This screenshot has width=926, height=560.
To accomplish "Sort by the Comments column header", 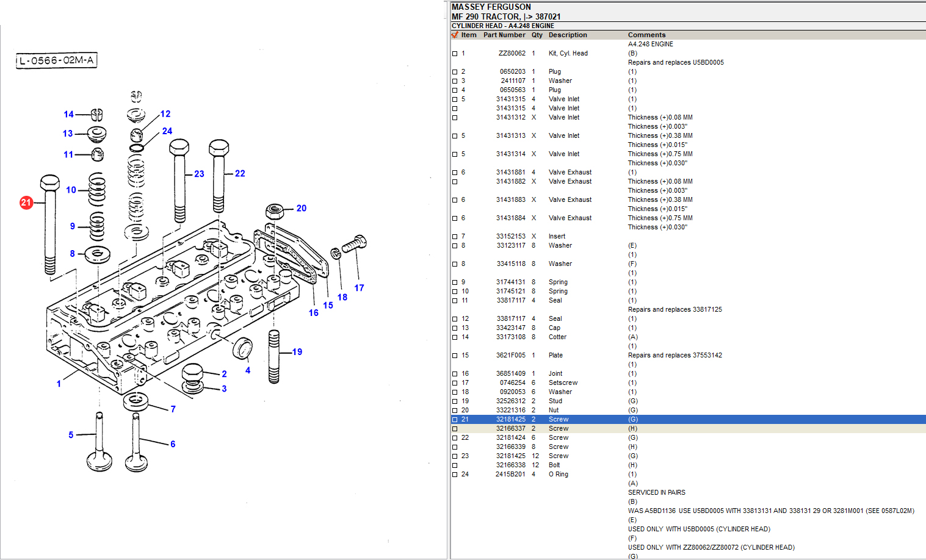I will [x=646, y=35].
